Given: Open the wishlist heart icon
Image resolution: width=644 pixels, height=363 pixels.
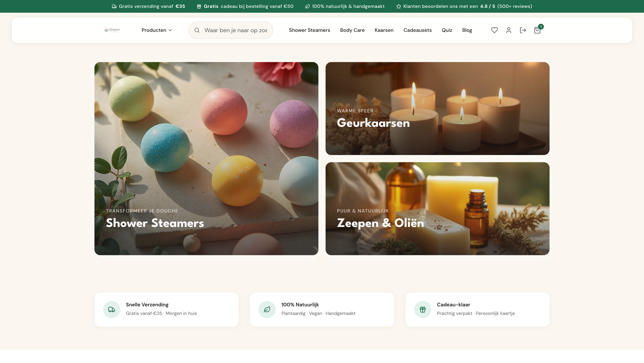Looking at the screenshot, I should [494, 30].
